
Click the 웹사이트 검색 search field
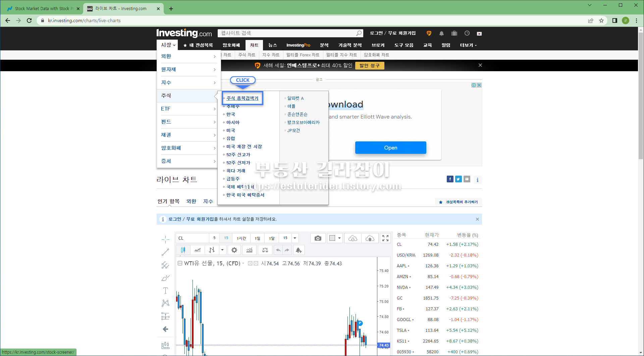(x=287, y=33)
